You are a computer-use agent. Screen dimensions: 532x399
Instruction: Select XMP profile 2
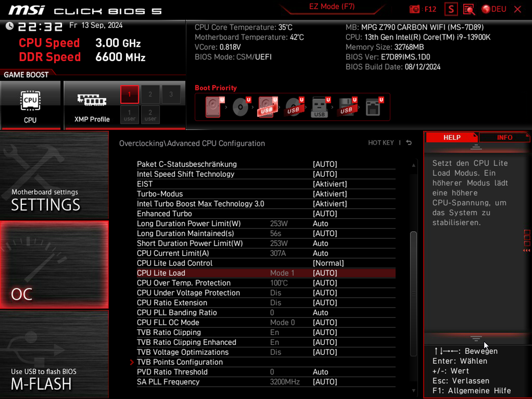[x=150, y=94]
